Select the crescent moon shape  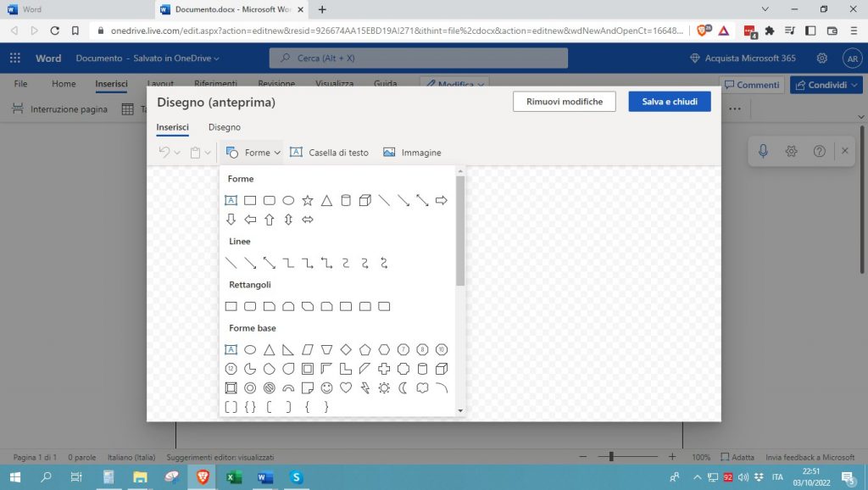coord(403,388)
